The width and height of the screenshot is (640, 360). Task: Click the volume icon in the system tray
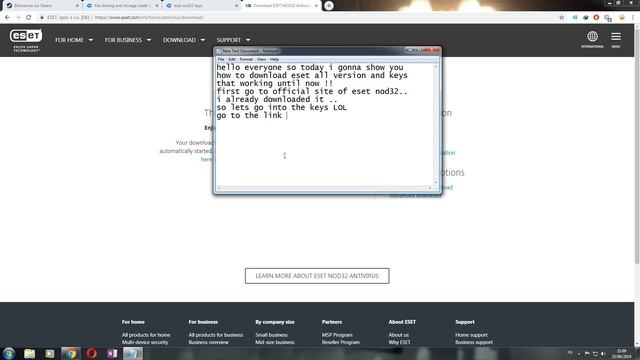(603, 353)
